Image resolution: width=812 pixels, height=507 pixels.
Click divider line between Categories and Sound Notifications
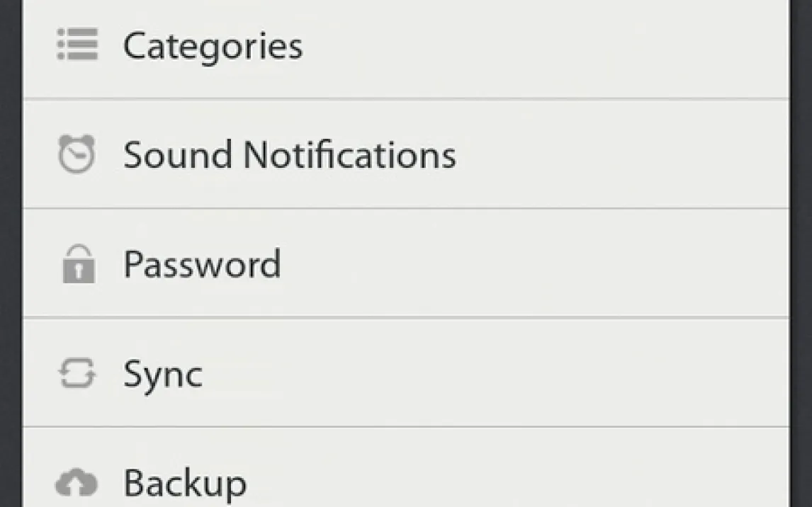pos(405,99)
